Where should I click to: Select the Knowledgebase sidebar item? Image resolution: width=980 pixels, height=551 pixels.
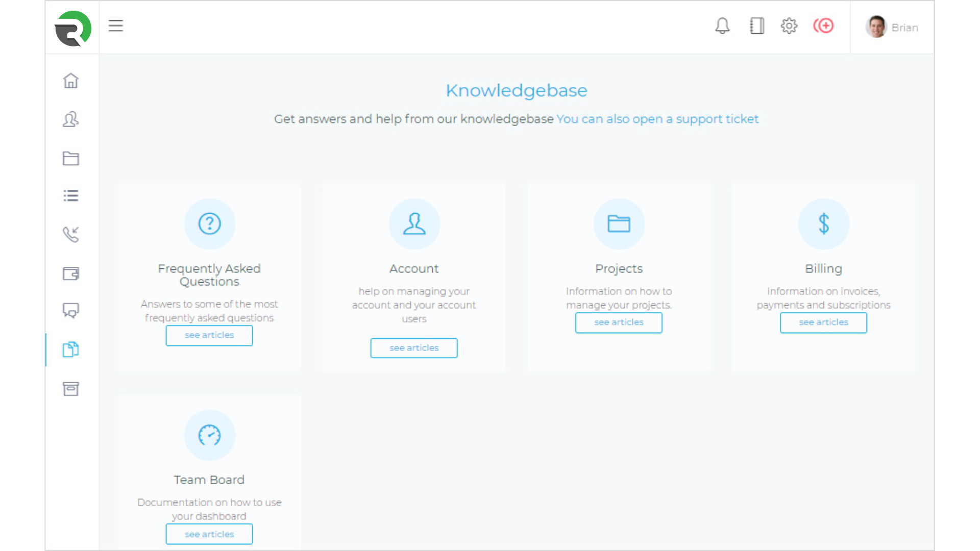(71, 349)
